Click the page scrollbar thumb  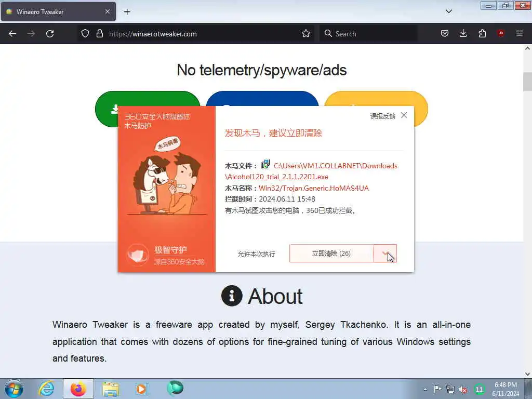click(x=527, y=82)
